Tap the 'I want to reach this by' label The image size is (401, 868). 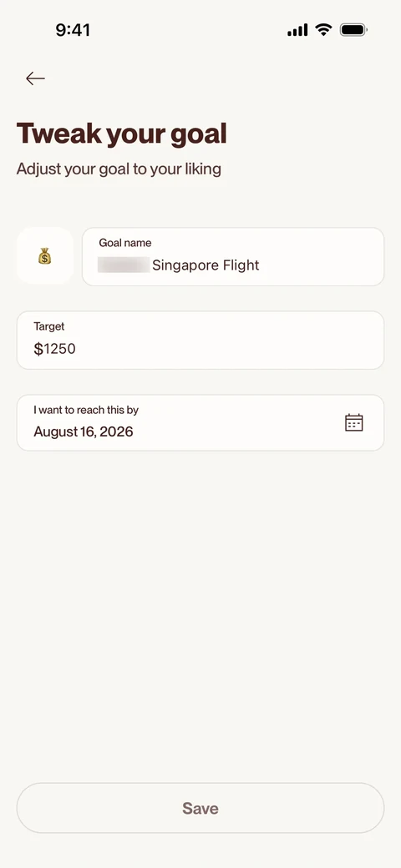click(86, 410)
